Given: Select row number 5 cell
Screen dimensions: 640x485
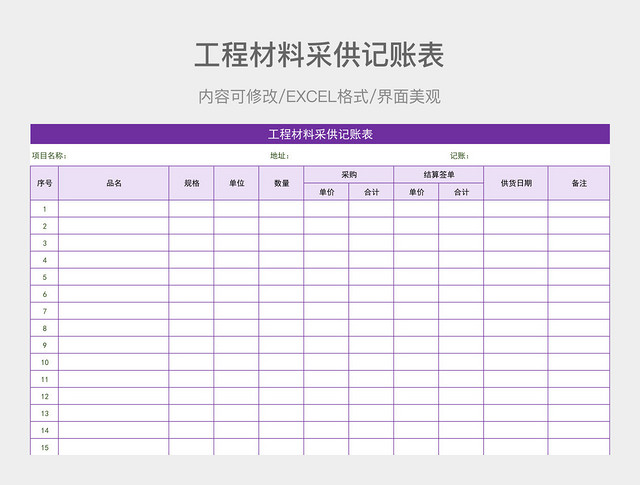Looking at the screenshot, I should point(44,277).
